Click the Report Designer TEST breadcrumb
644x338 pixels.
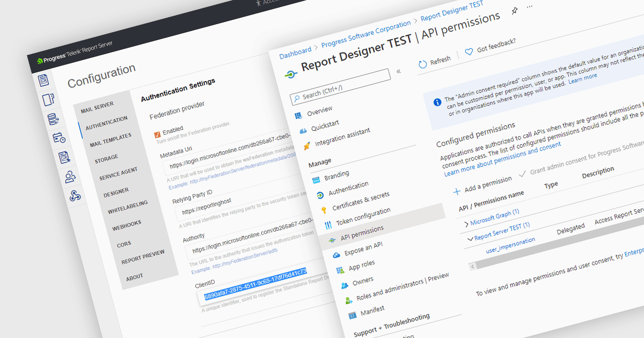coord(452,10)
